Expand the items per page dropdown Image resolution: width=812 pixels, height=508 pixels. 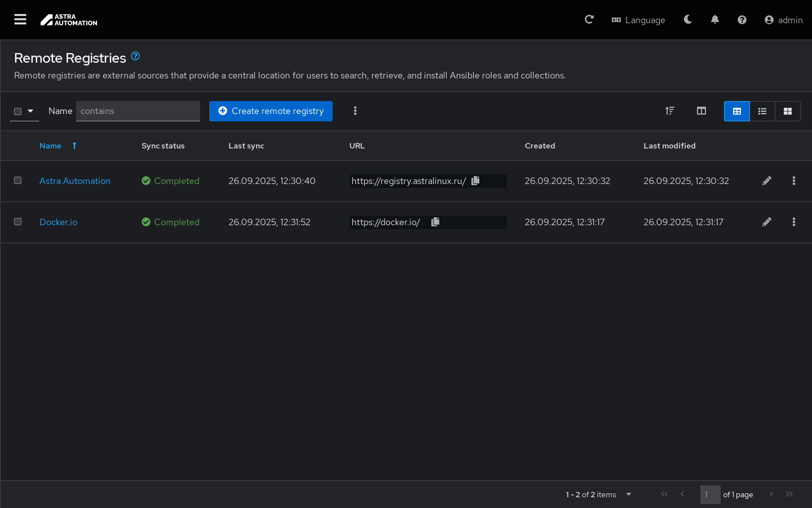[x=629, y=494]
